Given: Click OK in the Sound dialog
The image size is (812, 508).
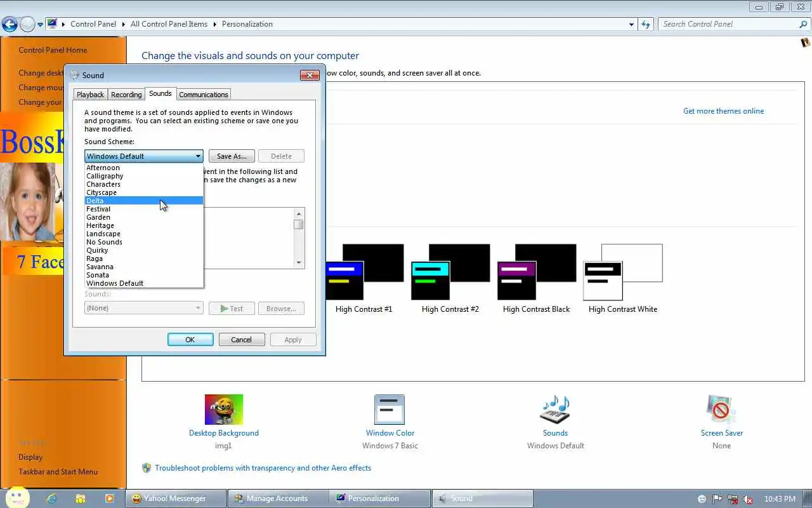Looking at the screenshot, I should (190, 340).
